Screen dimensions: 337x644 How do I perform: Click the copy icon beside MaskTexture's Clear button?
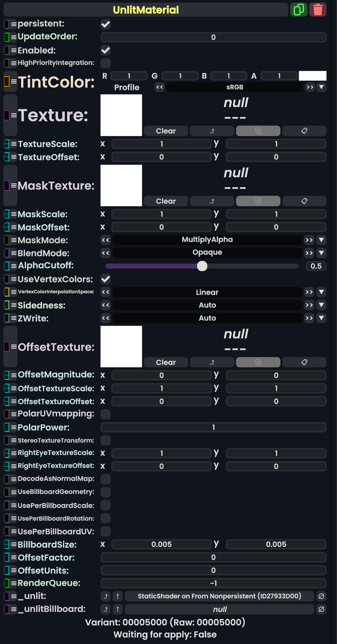(x=258, y=201)
